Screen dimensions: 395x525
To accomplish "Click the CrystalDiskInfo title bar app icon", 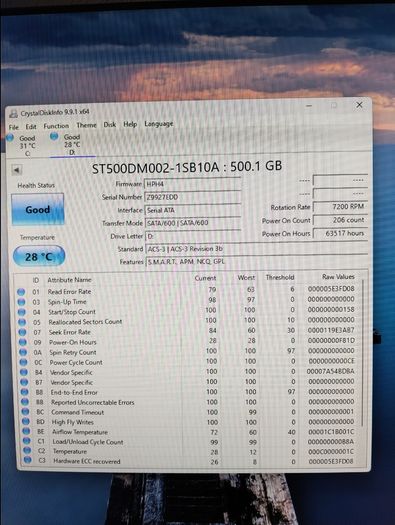I will [13, 114].
